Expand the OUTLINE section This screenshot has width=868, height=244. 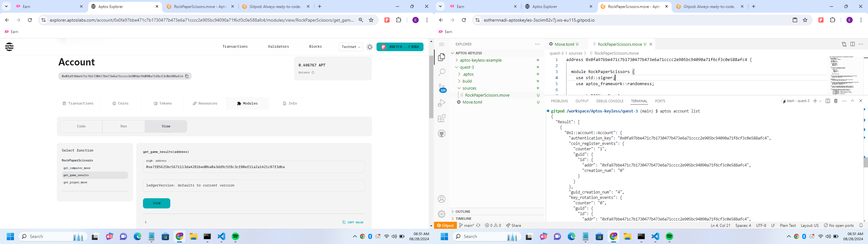pyautogui.click(x=463, y=212)
